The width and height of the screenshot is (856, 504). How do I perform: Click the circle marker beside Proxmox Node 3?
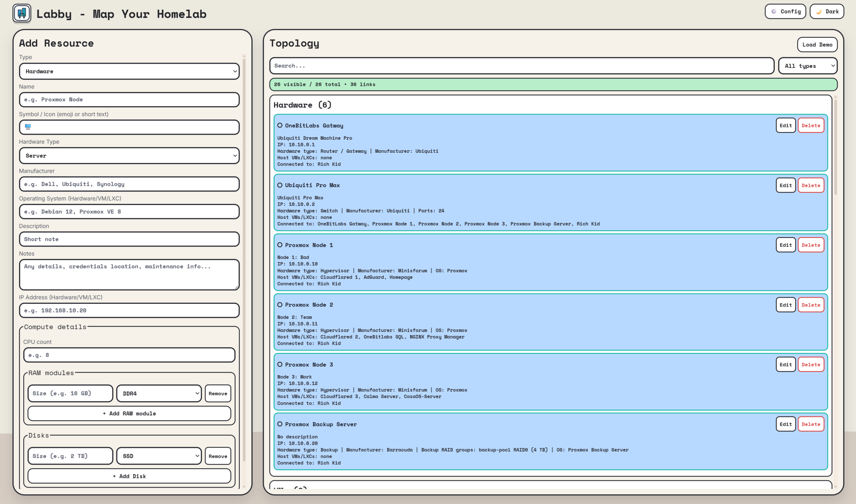coord(280,364)
